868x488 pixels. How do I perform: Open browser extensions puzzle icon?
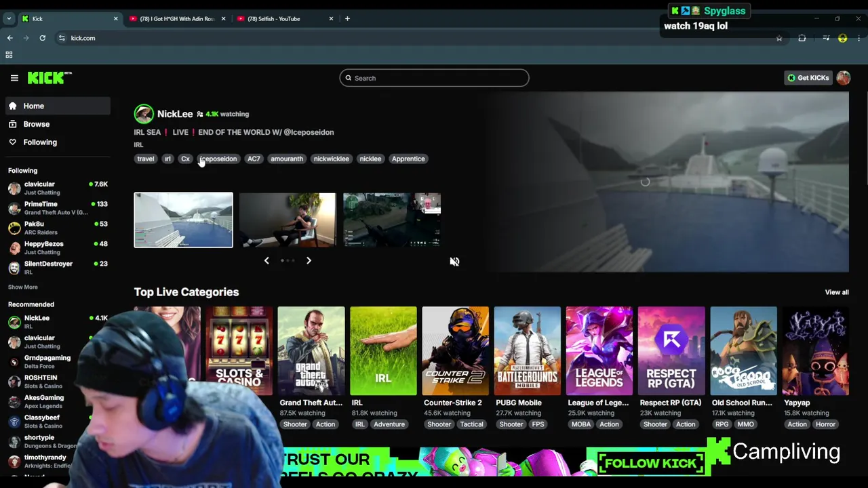(x=802, y=39)
